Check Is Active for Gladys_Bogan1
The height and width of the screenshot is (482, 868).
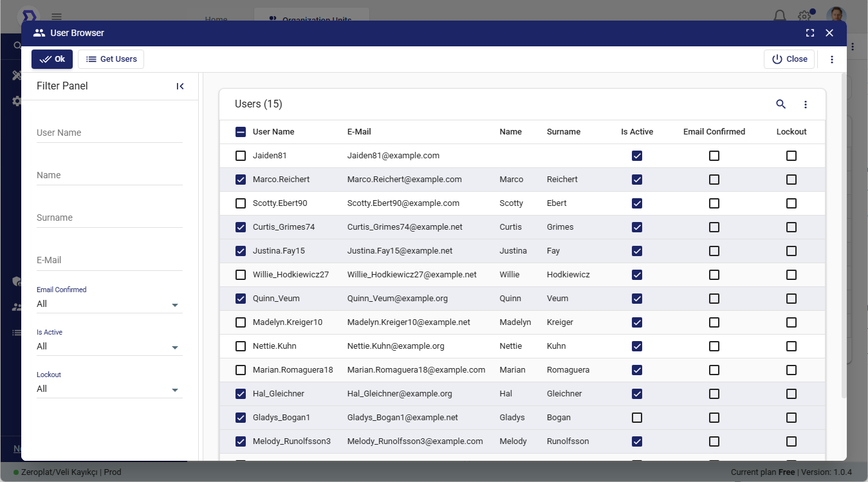637,418
